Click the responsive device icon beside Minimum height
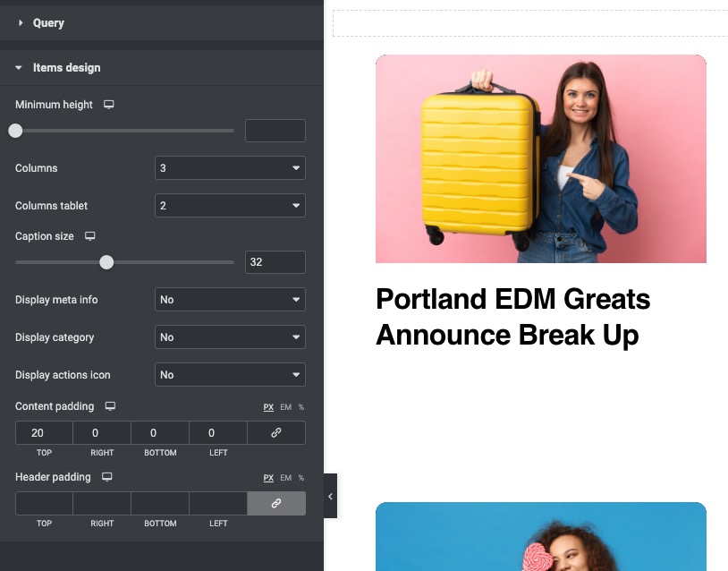Image resolution: width=728 pixels, height=571 pixels. click(x=108, y=105)
